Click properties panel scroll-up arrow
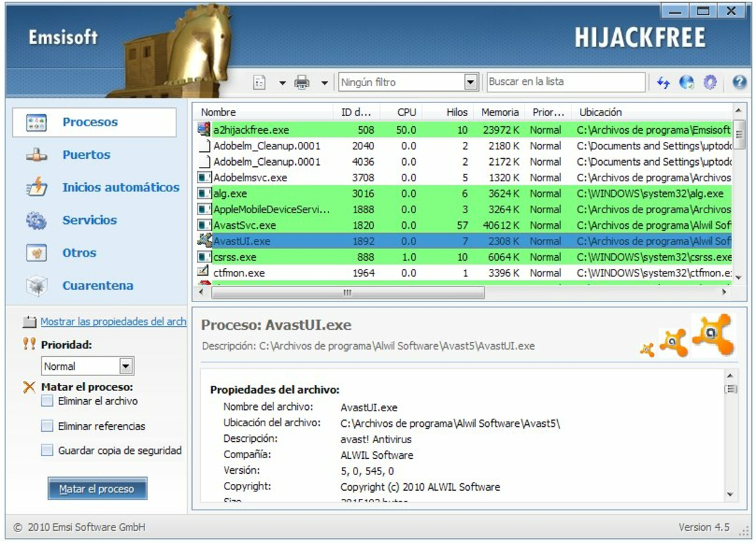This screenshot has height=543, width=756. [x=730, y=375]
